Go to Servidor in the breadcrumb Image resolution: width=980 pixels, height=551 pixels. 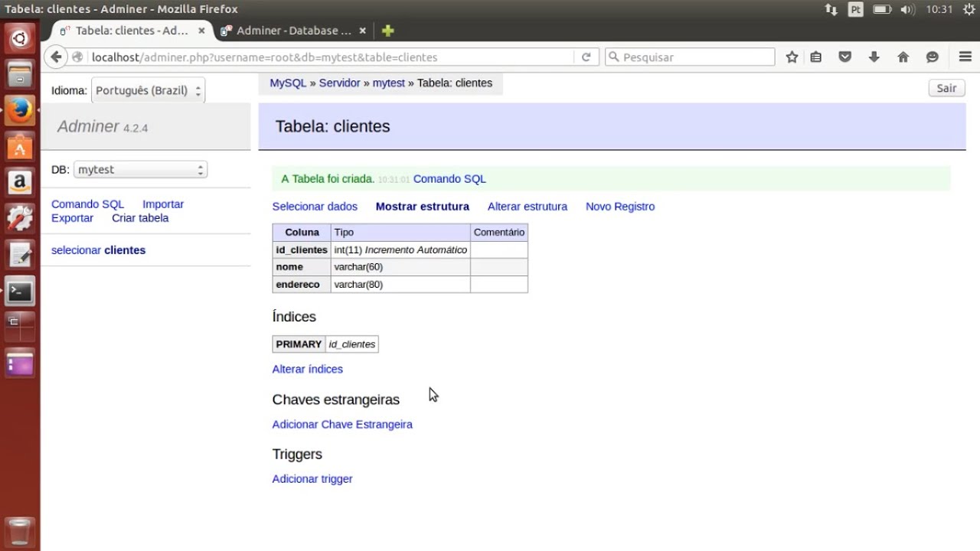pos(339,83)
